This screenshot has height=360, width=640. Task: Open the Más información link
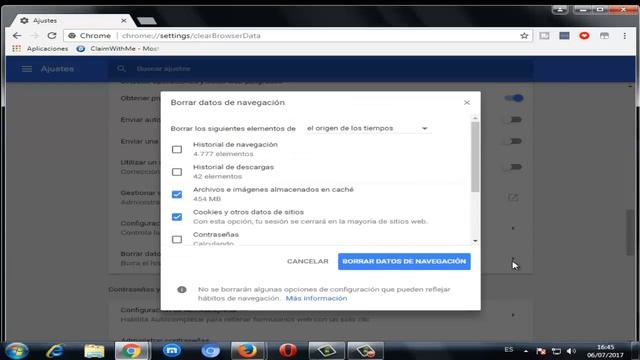pyautogui.click(x=316, y=298)
